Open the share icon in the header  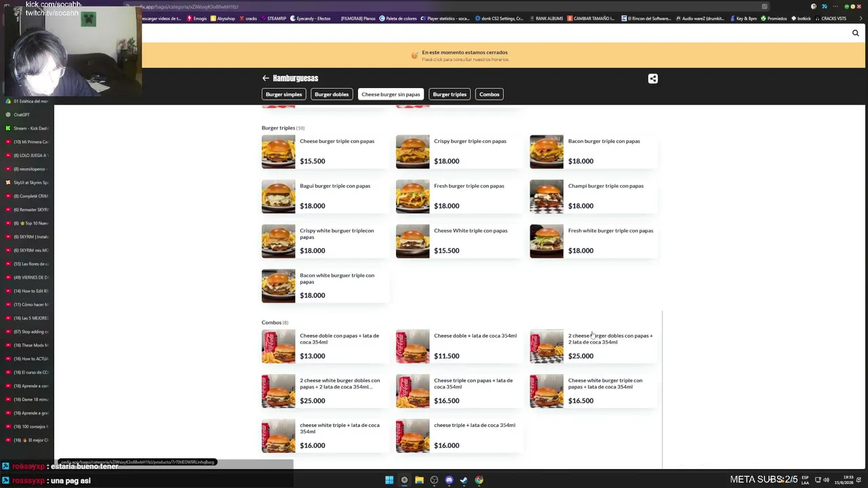[x=652, y=79]
